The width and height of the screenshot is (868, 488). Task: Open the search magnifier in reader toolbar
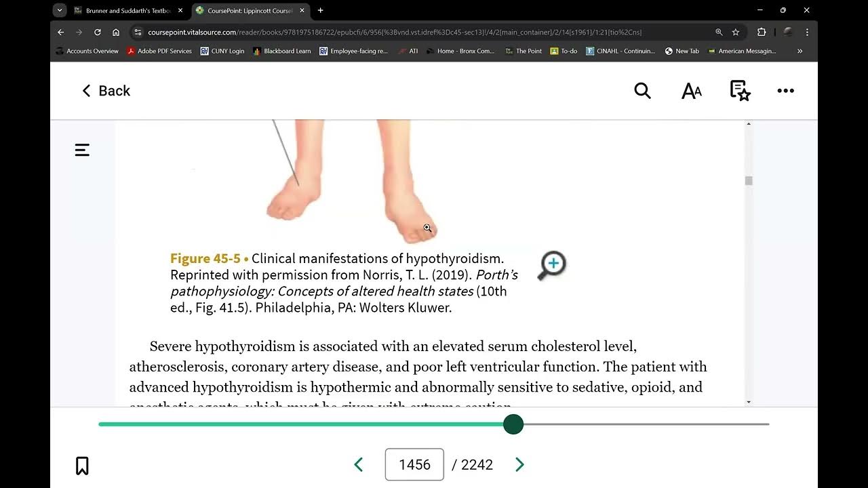click(642, 91)
